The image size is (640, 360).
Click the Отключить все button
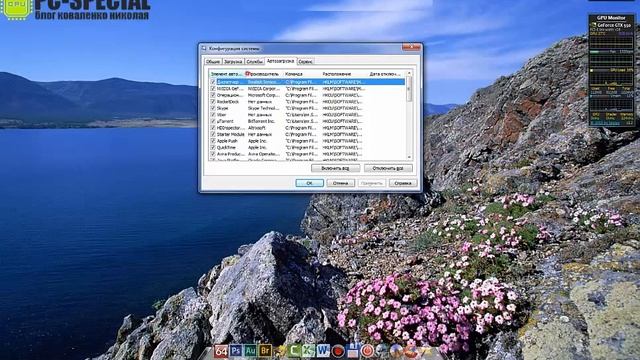[x=388, y=168]
